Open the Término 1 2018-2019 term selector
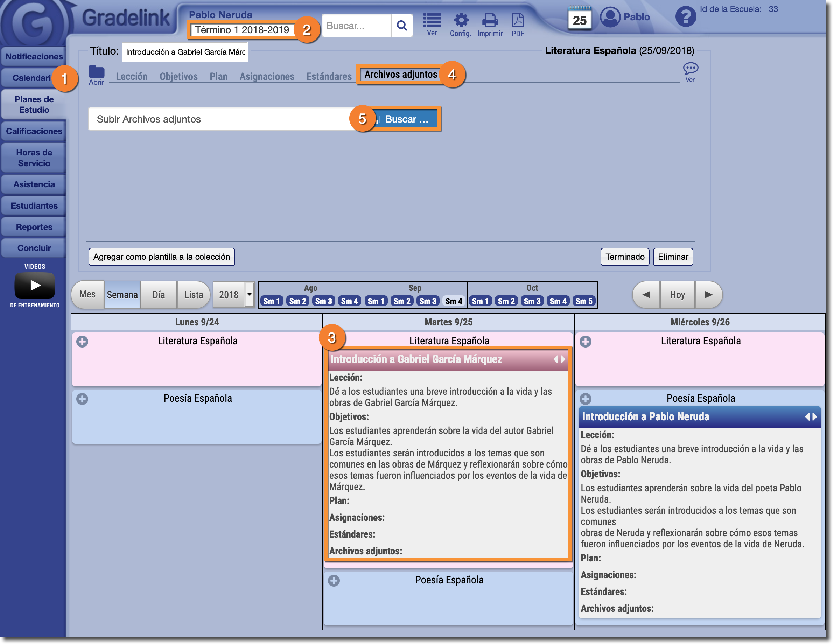Image resolution: width=833 pixels, height=644 pixels. (x=242, y=30)
